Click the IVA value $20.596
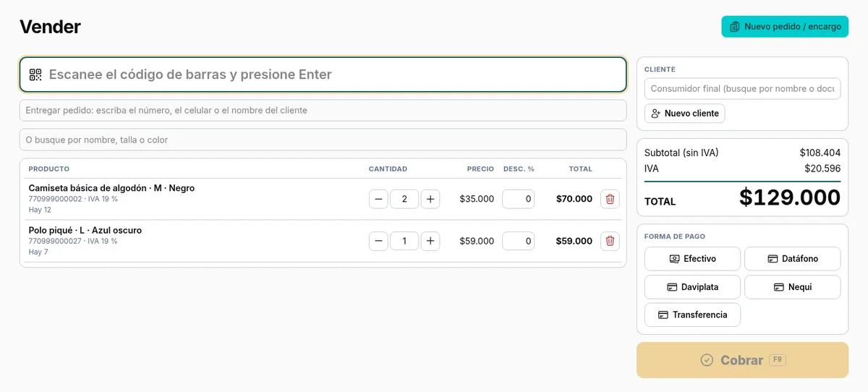 coord(822,169)
